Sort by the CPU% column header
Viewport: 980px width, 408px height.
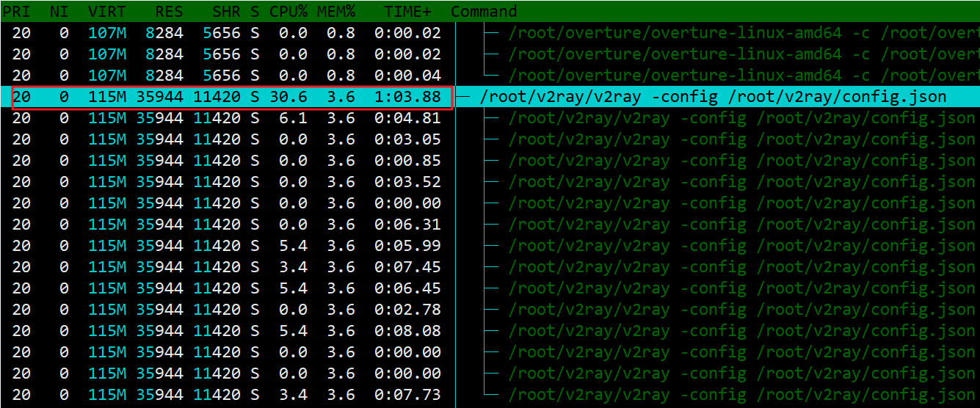click(288, 12)
